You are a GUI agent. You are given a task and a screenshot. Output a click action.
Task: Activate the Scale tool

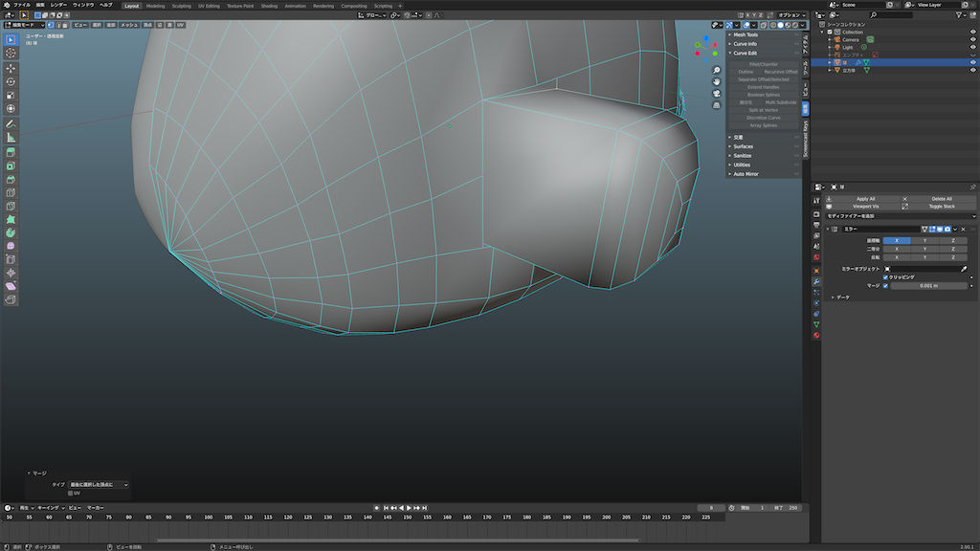[11, 95]
